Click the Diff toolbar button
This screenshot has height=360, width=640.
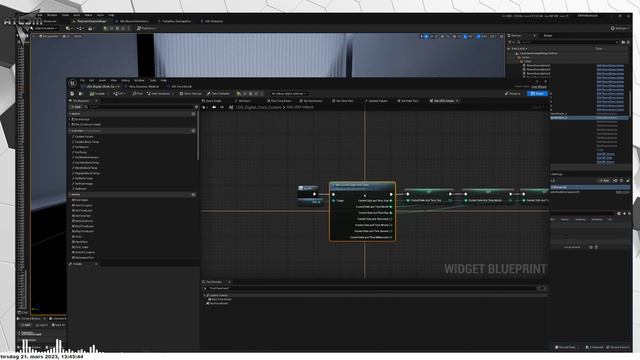pos(119,93)
